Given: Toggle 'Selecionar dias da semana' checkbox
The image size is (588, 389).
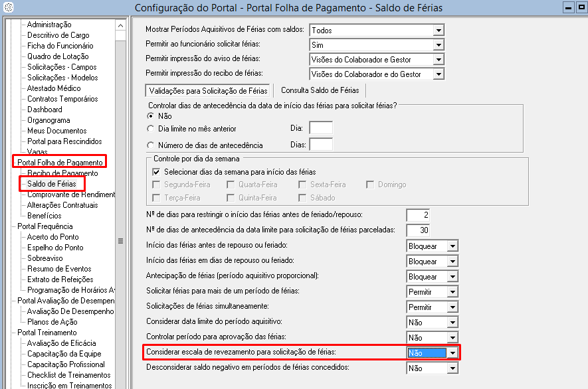Looking at the screenshot, I should 157,172.
